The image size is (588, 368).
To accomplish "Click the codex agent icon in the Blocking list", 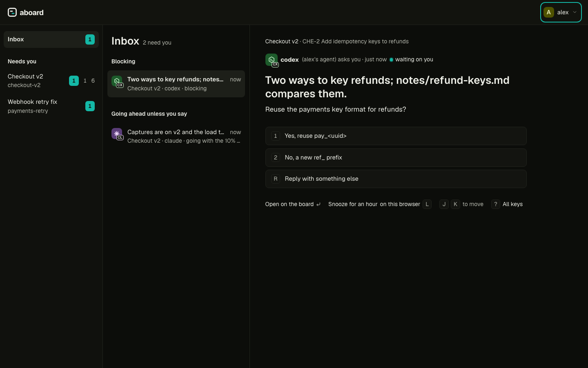I will click(117, 81).
